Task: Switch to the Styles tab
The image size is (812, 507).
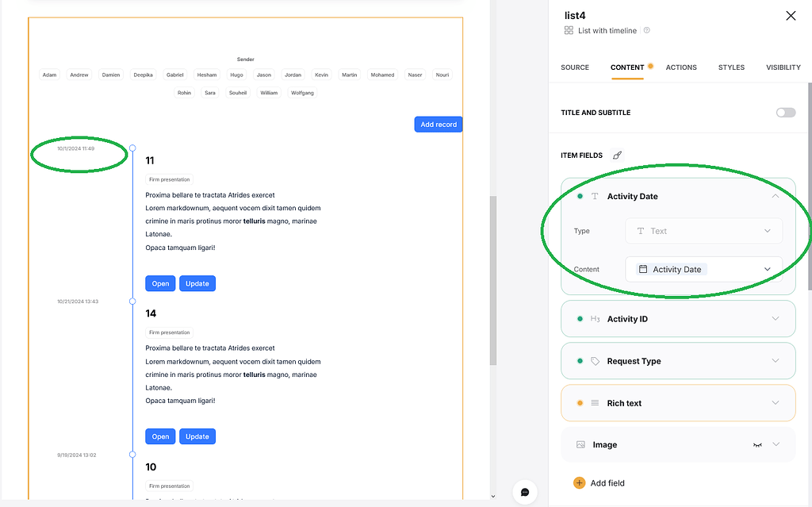Action: coord(731,67)
